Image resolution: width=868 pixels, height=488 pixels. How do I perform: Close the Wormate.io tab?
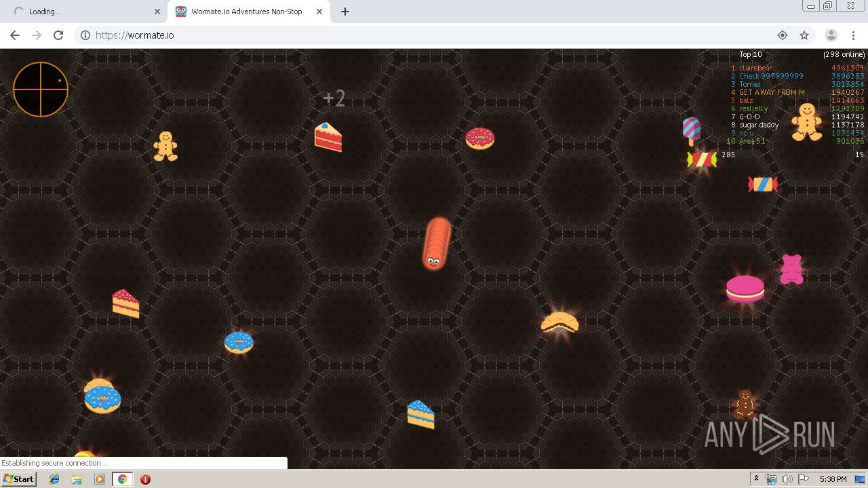pos(319,12)
